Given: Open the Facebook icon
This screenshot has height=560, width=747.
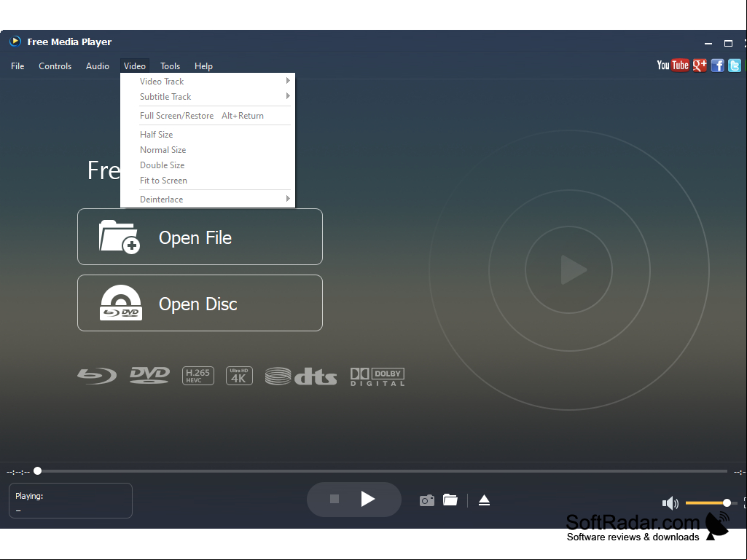Looking at the screenshot, I should coord(717,66).
